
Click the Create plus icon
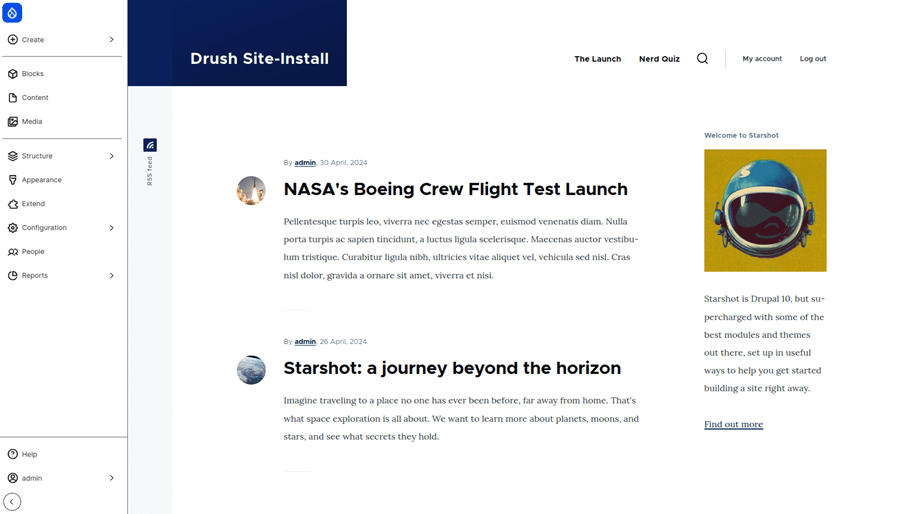click(x=13, y=40)
